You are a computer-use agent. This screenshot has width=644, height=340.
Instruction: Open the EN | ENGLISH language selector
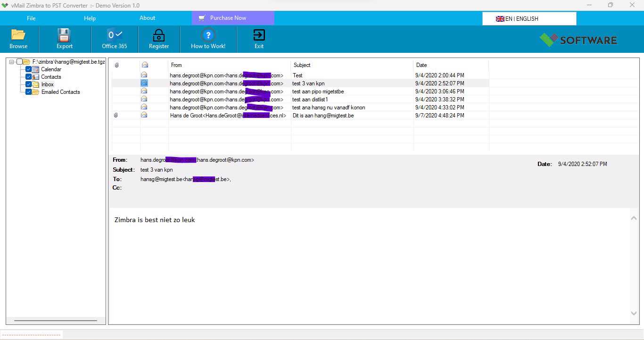(x=529, y=19)
